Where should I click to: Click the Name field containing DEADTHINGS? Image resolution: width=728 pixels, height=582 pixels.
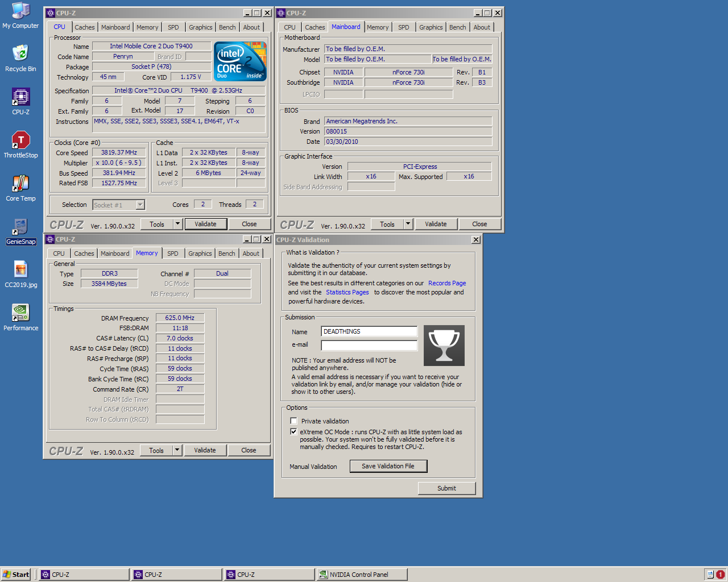(369, 331)
